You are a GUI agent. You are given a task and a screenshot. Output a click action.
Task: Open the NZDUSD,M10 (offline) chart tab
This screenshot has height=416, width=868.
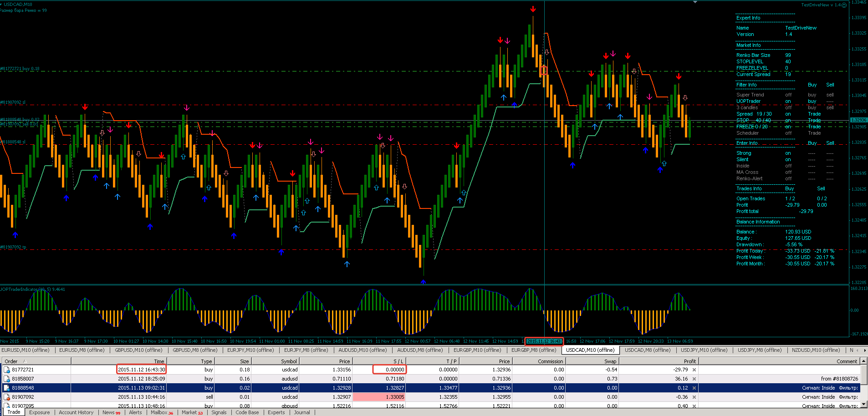coord(816,350)
